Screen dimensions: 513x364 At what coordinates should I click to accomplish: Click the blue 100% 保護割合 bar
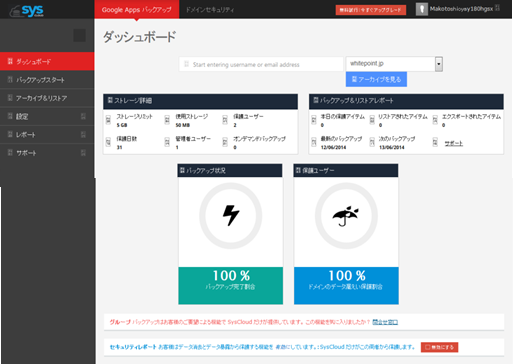pyautogui.click(x=346, y=286)
